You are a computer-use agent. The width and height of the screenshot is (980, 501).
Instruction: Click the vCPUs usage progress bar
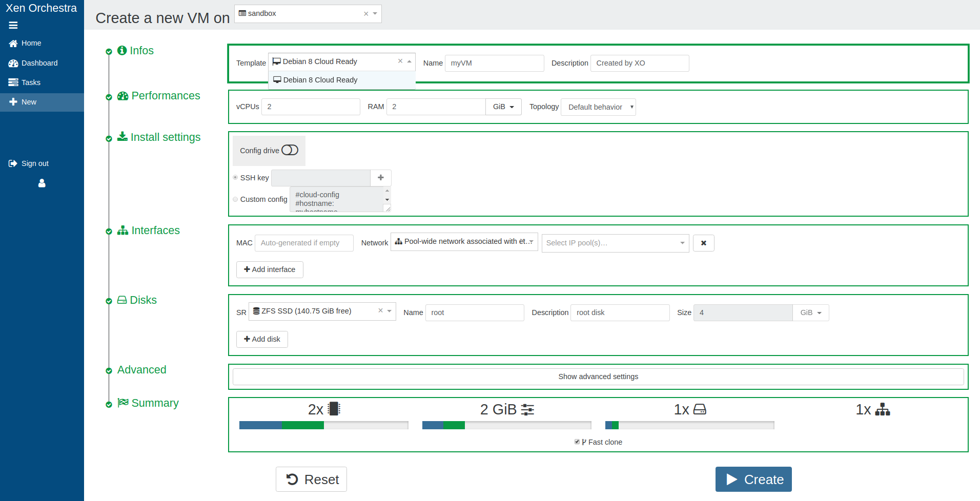(x=323, y=425)
